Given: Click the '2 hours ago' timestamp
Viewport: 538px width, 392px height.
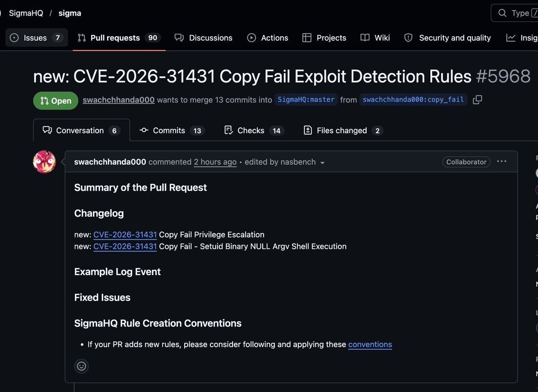Looking at the screenshot, I should tap(215, 162).
